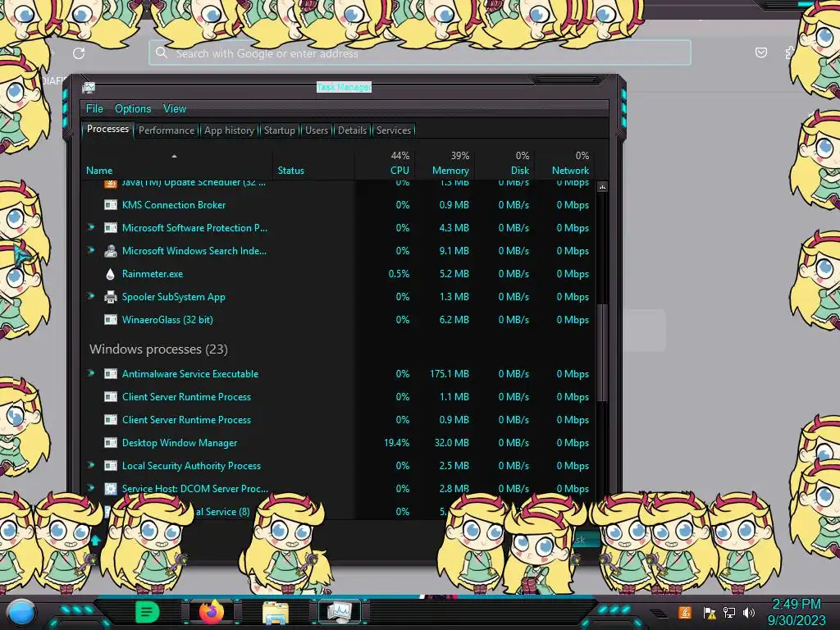This screenshot has height=630, width=840.
Task: Sort by the Network column header
Action: (570, 171)
